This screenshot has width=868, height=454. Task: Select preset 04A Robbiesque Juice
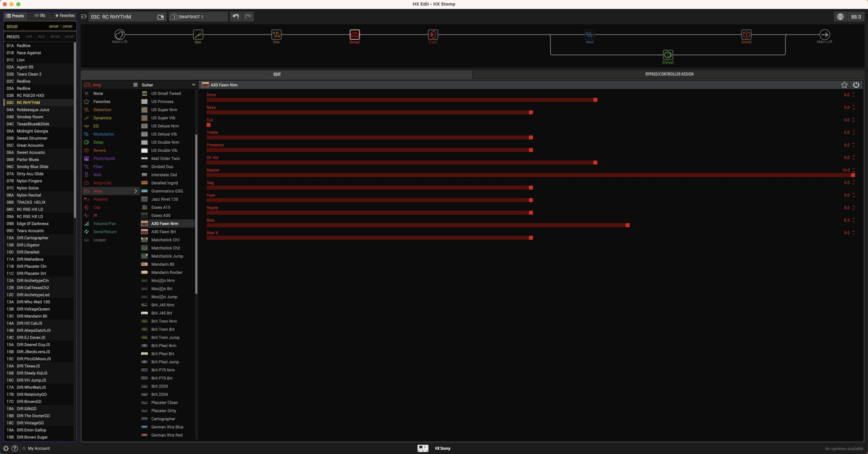pyautogui.click(x=33, y=110)
